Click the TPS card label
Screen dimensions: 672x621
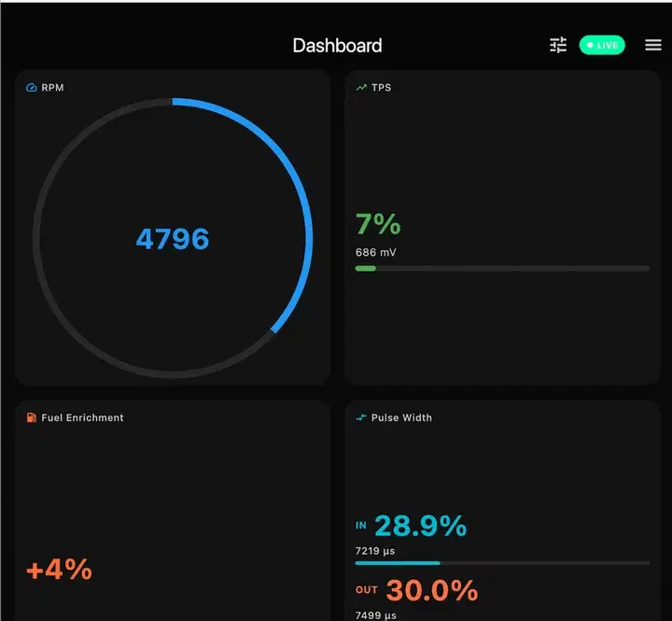click(x=382, y=88)
